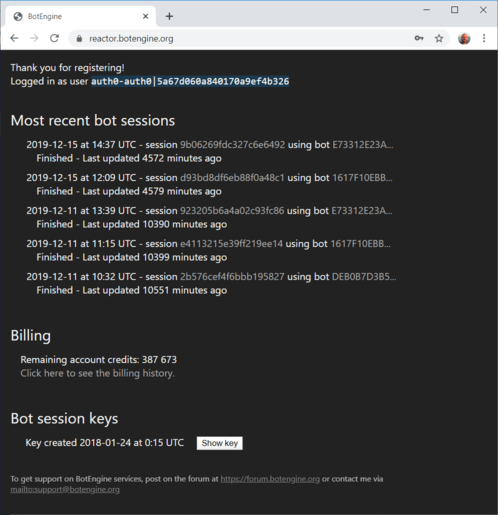Open the forum.botengine.org link
498x515 pixels.
[x=270, y=479]
